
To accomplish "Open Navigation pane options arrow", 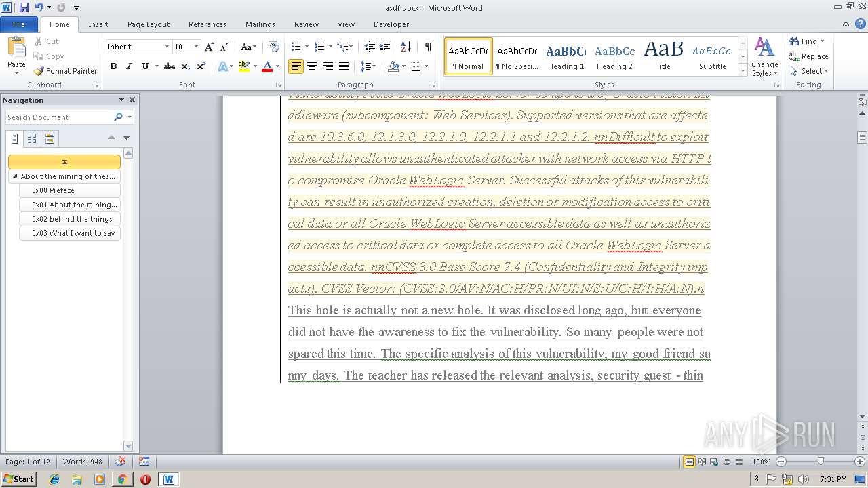I will (x=121, y=100).
